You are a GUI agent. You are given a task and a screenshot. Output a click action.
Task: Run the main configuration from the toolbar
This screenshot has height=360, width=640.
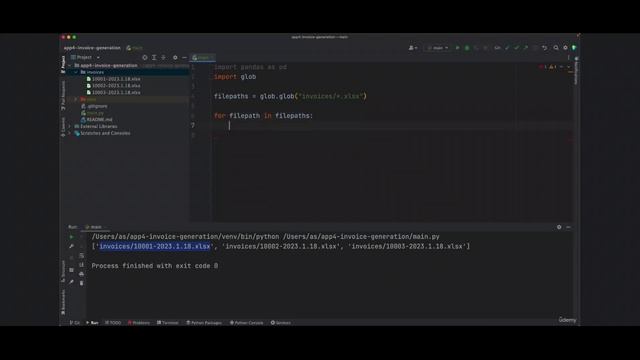coord(458,48)
